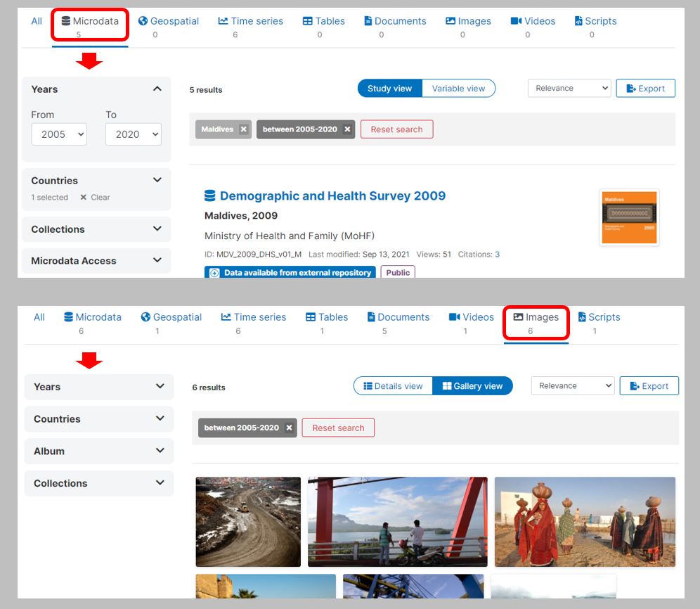Click the Documents file icon showing 5 results

click(371, 317)
